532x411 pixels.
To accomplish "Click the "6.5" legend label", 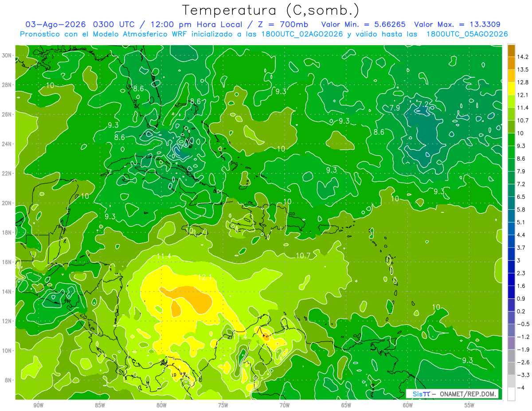I will coord(521,197).
